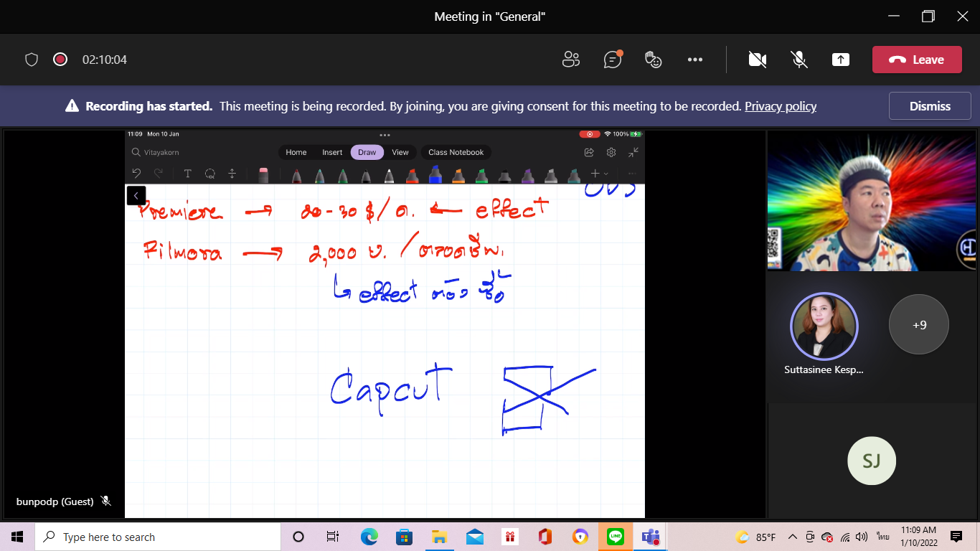This screenshot has width=980, height=551.
Task: Select Suttasinee Kesp participant avatar
Action: point(824,326)
